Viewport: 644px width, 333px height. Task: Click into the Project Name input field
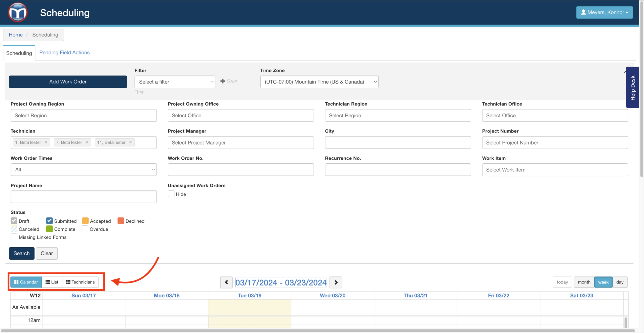(84, 197)
